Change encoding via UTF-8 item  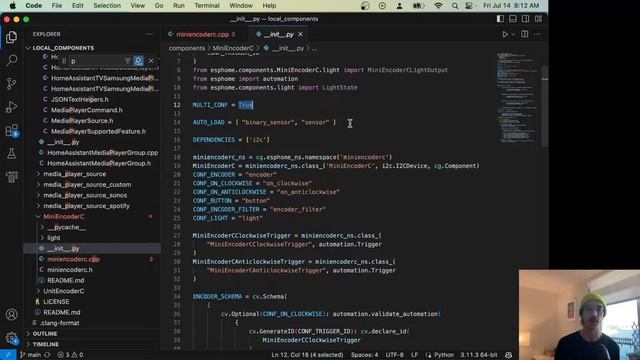[x=394, y=355]
